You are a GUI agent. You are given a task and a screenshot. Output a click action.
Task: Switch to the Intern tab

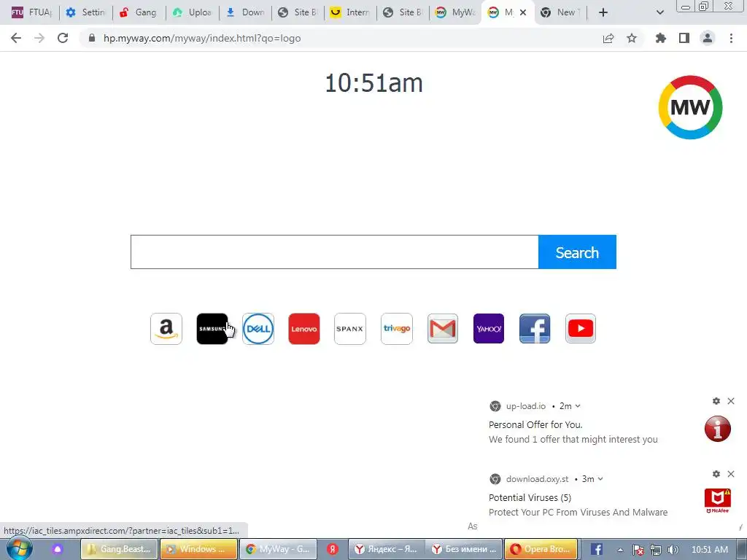point(350,12)
